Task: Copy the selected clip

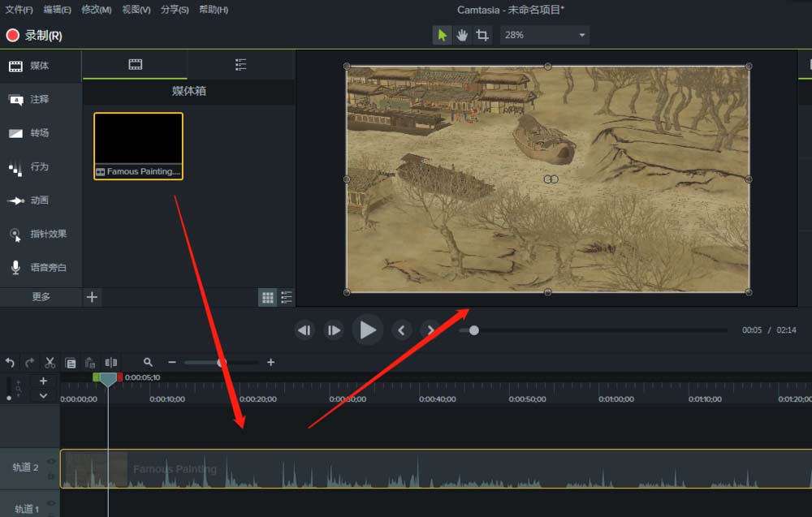Action: [71, 363]
